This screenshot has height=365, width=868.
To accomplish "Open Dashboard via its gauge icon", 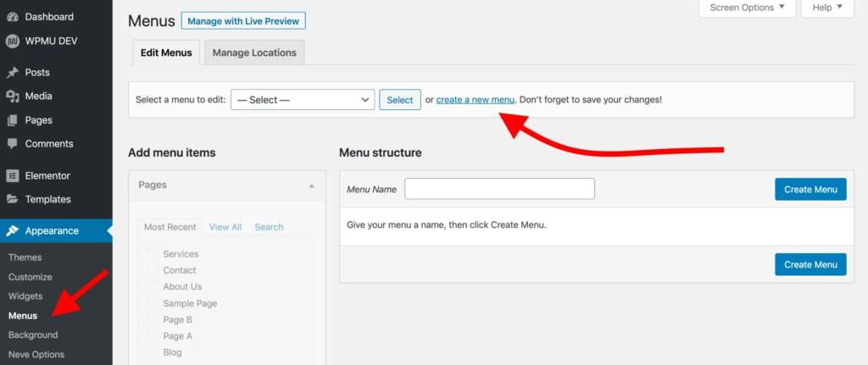I will [12, 17].
